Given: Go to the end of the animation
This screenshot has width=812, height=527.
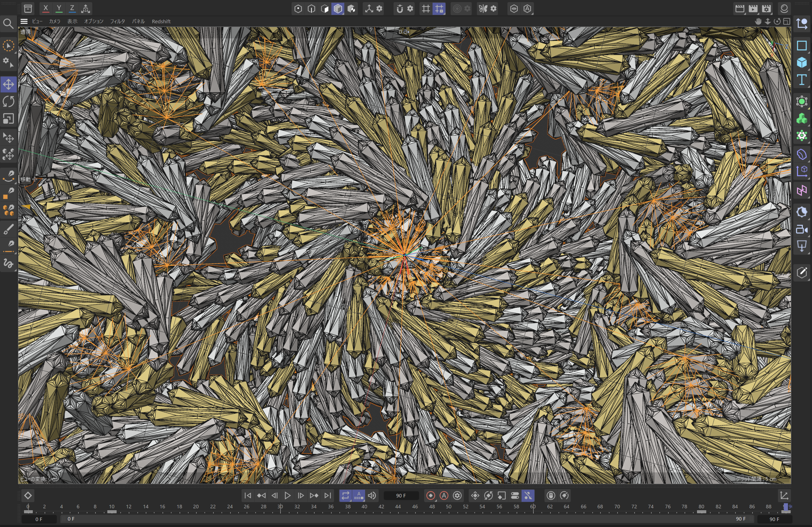Looking at the screenshot, I should click(328, 496).
